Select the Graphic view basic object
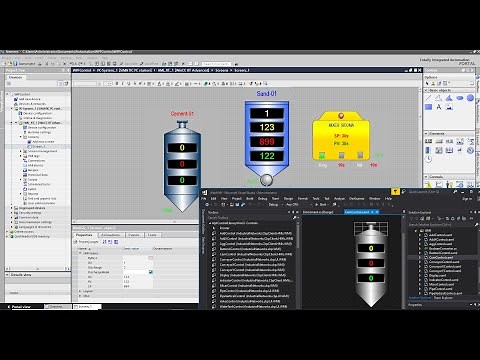 coord(449,107)
